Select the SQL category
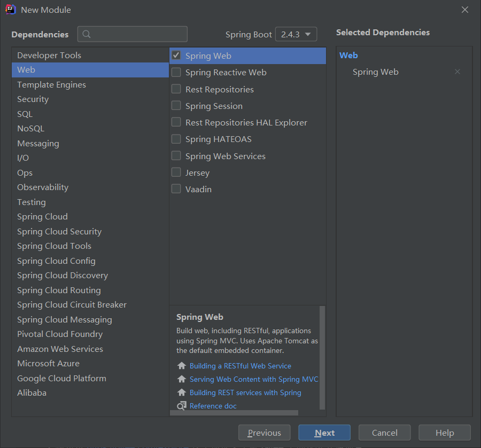Viewport: 481px width, 448px height. [x=90, y=114]
